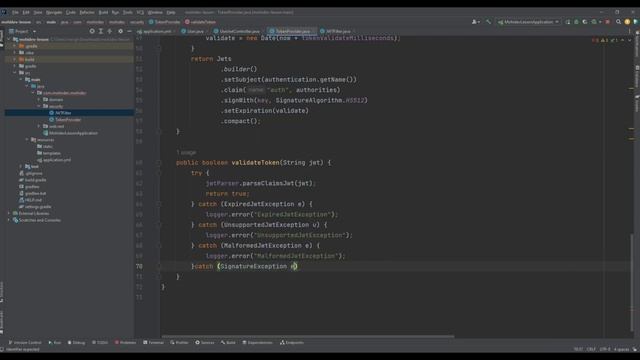
Task: Select TokenProvider in the project tree
Action: [x=65, y=120]
